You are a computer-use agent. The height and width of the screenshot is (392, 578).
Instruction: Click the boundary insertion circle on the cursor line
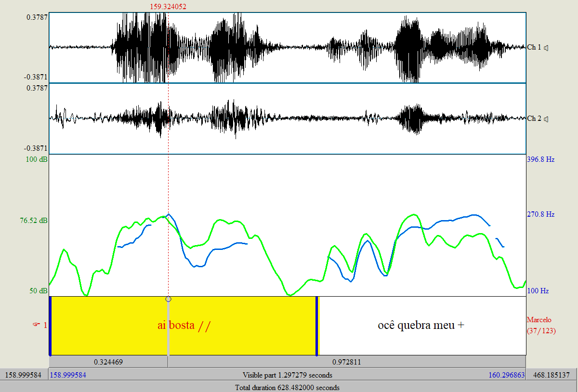[168, 299]
